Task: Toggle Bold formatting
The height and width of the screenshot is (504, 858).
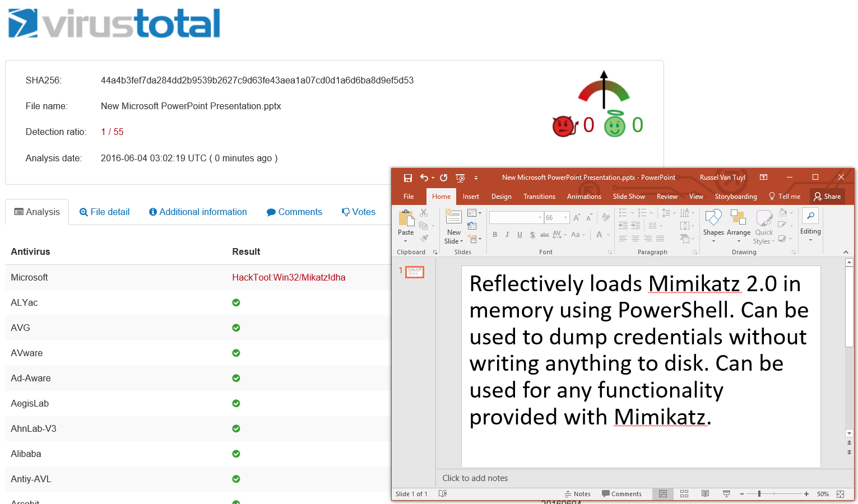Action: [495, 235]
